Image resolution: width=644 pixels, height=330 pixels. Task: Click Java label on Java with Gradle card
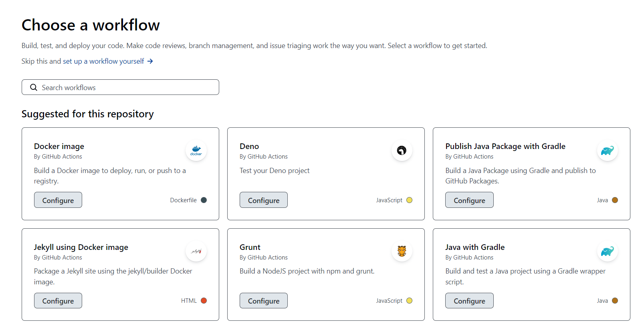tap(602, 301)
